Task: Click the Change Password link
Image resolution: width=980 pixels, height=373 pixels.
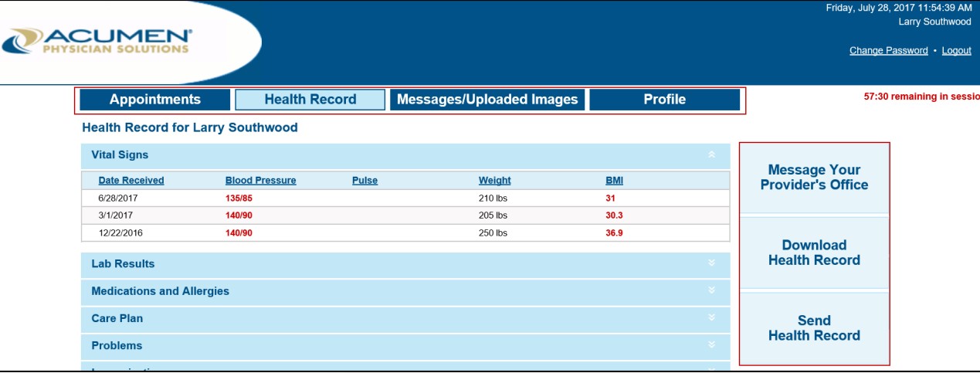Action: 888,51
